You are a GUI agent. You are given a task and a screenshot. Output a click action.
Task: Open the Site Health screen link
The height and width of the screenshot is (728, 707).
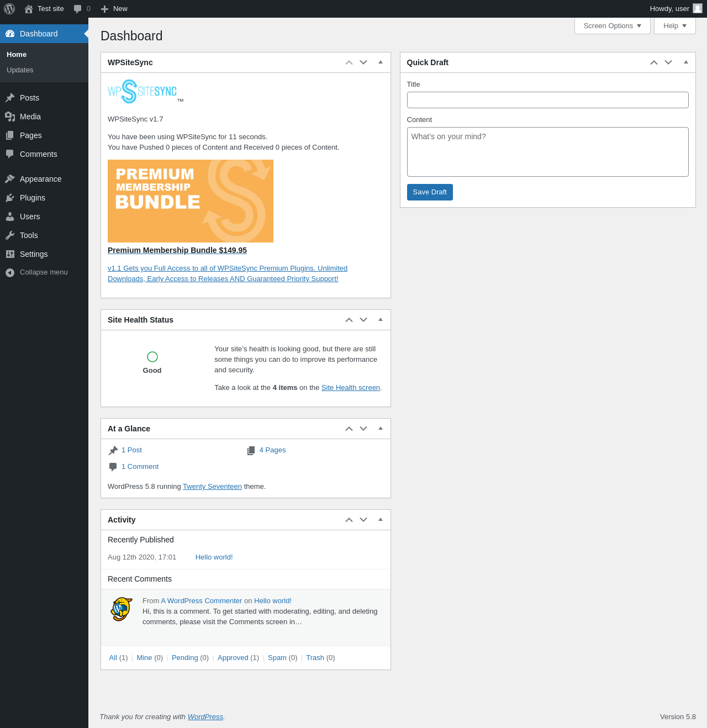[351, 388]
